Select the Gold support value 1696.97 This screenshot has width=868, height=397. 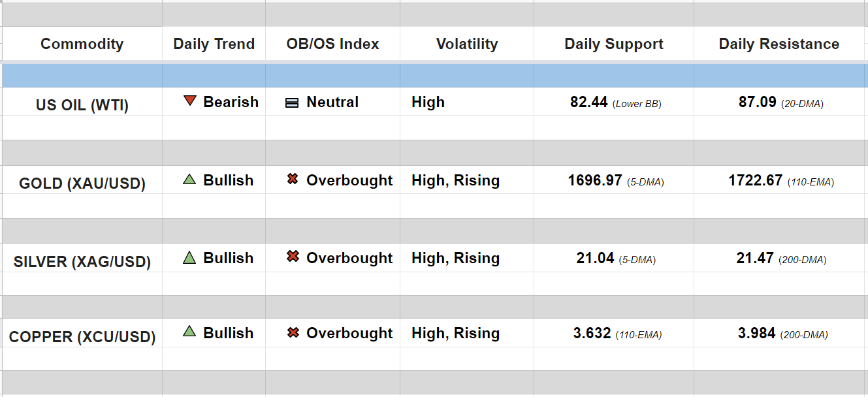pos(595,180)
